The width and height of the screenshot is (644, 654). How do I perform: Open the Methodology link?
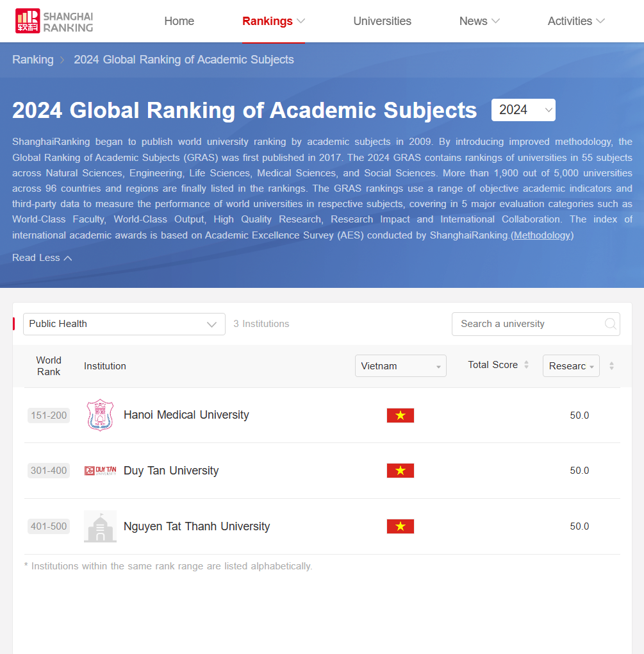[x=542, y=235]
